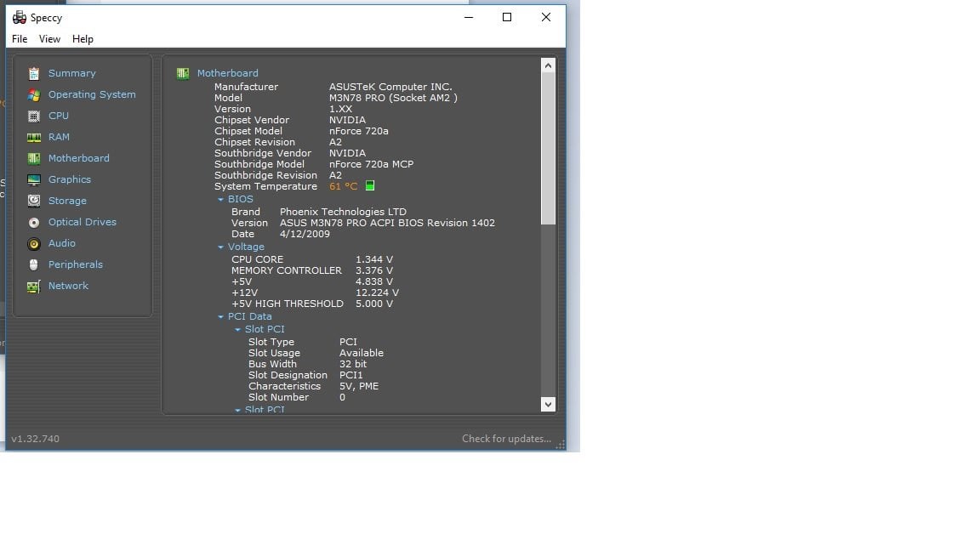
Task: Collapse the PCI Data tree section
Action: [x=220, y=316]
